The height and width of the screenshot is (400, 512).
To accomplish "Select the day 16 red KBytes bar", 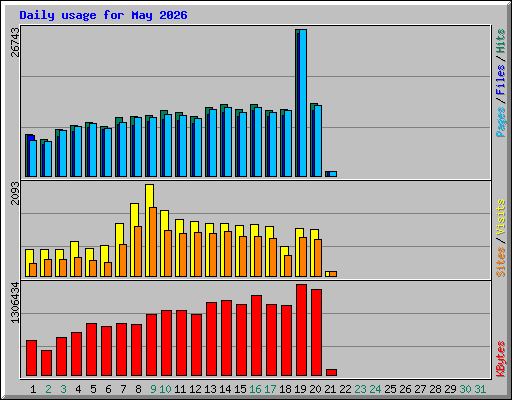I will 256,335.
